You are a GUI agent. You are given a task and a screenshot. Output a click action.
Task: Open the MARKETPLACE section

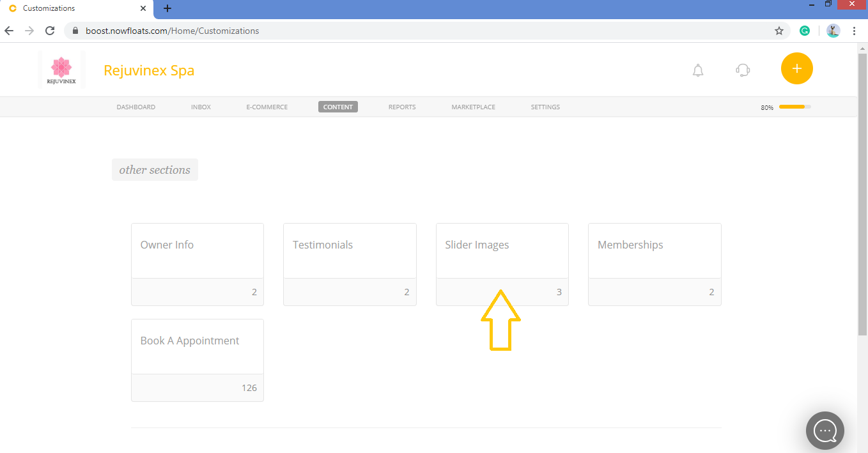(x=473, y=107)
